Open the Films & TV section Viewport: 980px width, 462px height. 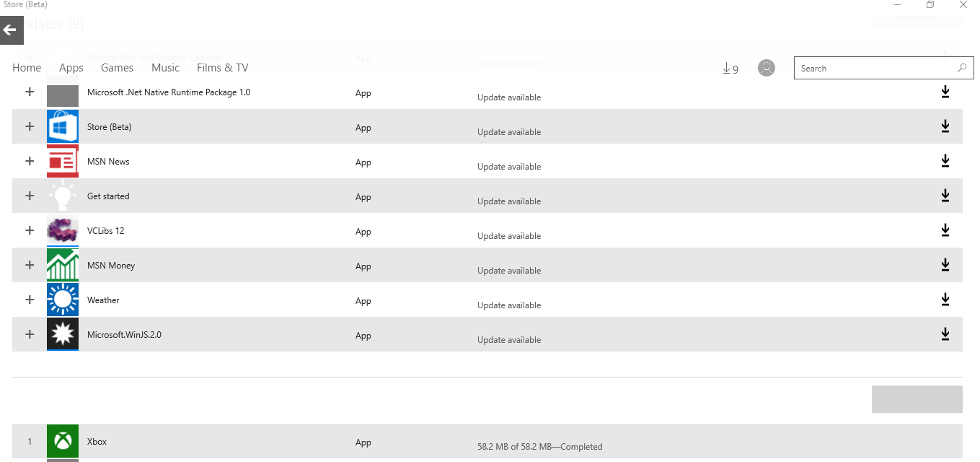(x=222, y=68)
